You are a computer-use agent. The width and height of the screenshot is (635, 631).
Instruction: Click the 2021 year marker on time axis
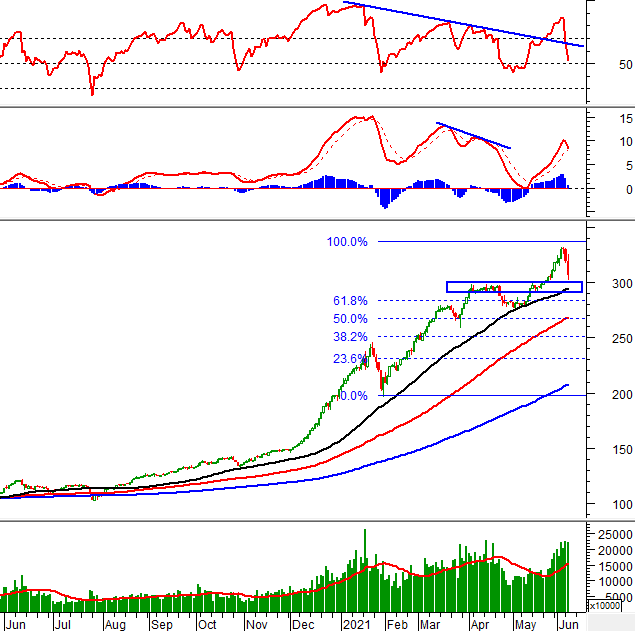(355, 624)
